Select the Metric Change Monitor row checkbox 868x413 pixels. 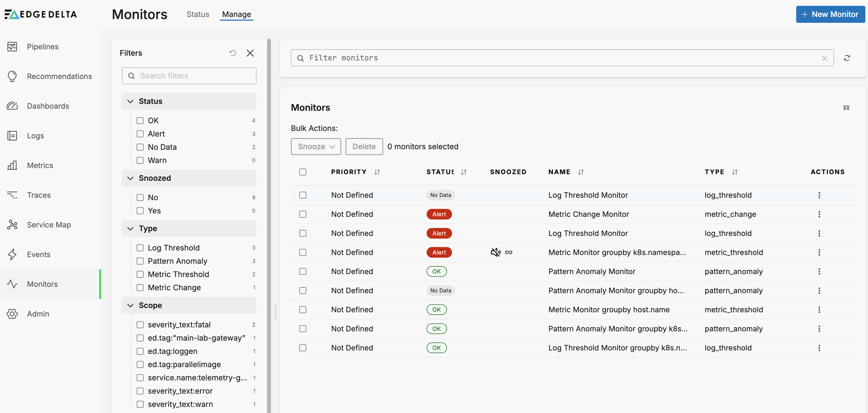click(303, 214)
